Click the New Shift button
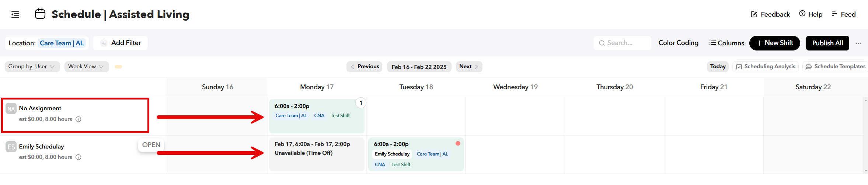 774,43
